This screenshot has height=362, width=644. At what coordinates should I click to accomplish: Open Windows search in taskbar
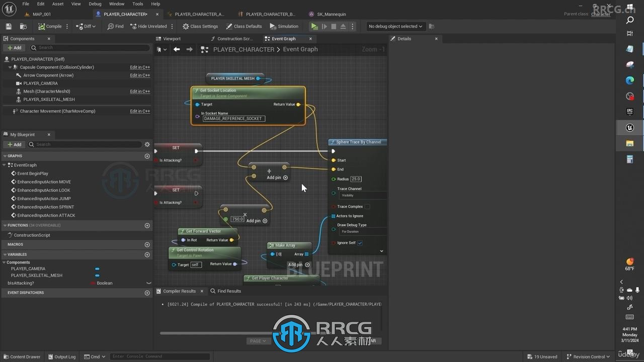[x=630, y=20]
